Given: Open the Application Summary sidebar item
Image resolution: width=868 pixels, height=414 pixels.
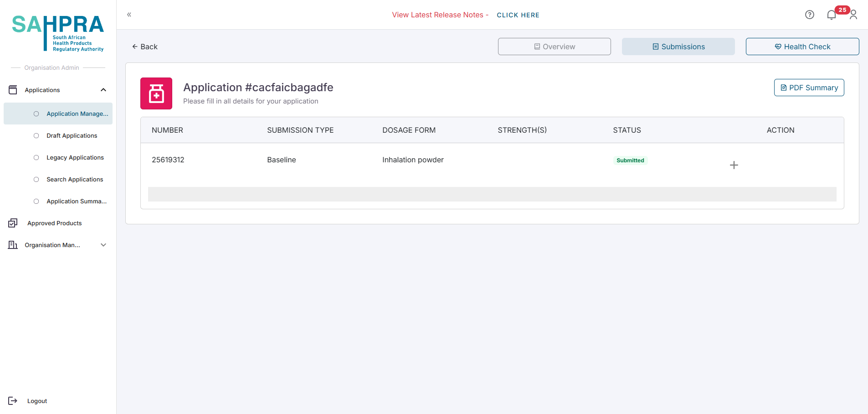Looking at the screenshot, I should coord(76,202).
